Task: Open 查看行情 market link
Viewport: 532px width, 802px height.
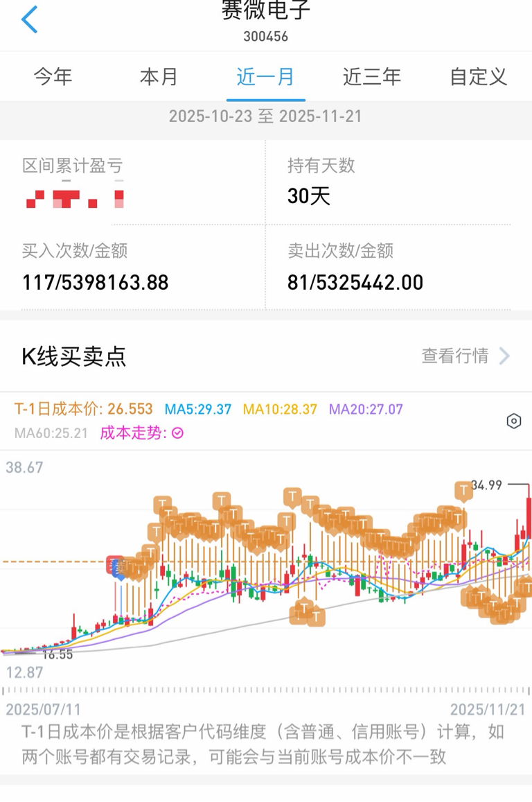Action: (455, 356)
